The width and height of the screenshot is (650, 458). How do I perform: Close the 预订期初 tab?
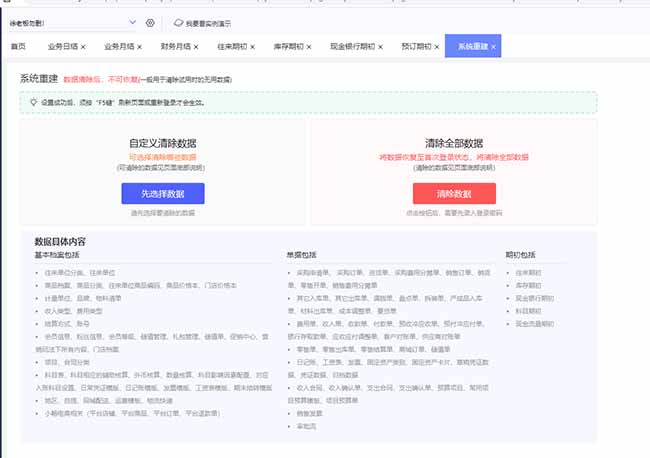pyautogui.click(x=437, y=47)
